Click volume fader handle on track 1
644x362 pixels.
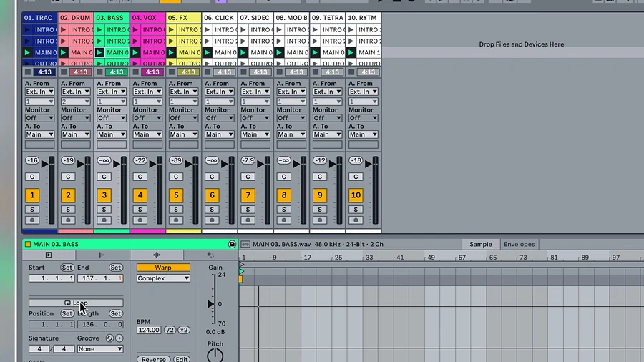45,164
